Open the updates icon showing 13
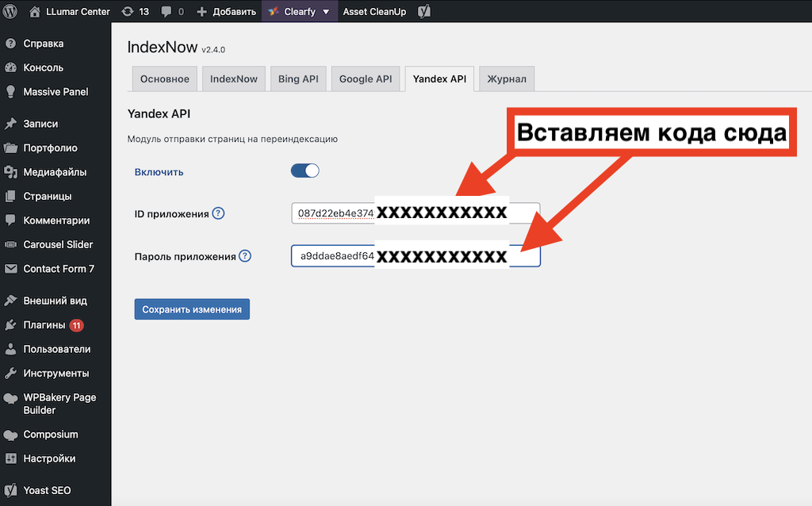Screen dimensions: 812x506 128,11
